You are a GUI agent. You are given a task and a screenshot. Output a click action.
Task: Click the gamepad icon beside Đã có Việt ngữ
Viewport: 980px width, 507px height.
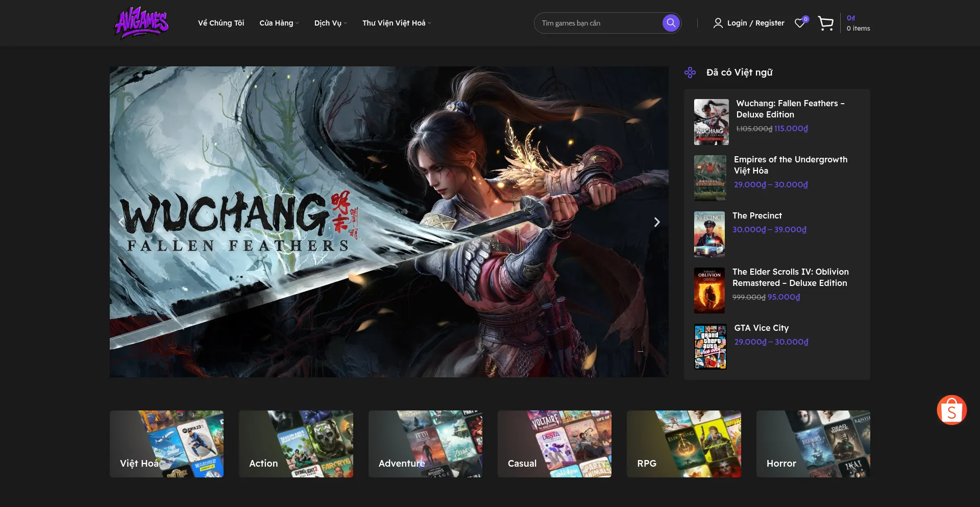click(690, 73)
